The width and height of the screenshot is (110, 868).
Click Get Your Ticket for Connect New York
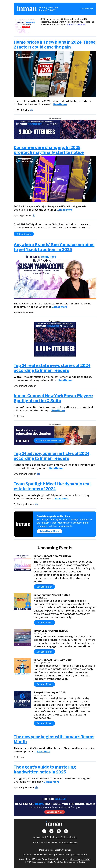[44, 587]
